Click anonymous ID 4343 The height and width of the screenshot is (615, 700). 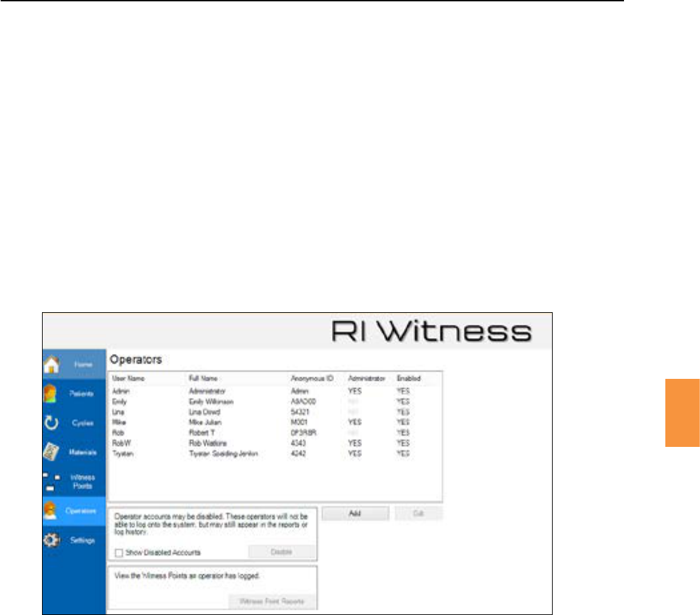click(x=298, y=444)
